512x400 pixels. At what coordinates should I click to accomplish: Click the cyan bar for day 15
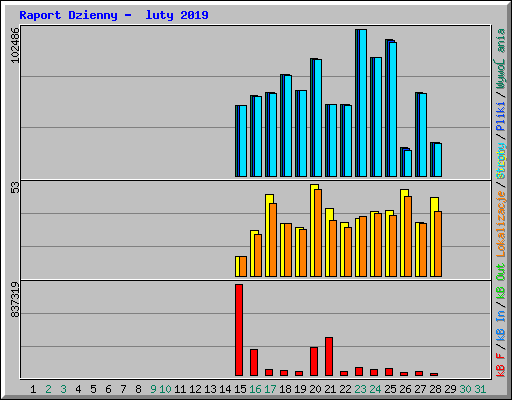click(243, 141)
